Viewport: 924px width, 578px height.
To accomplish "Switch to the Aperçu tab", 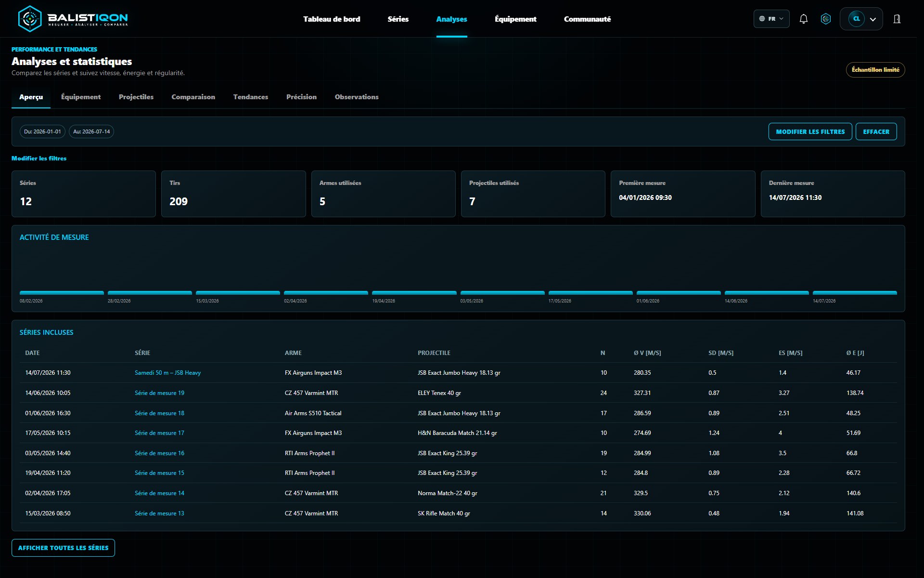I will point(31,97).
